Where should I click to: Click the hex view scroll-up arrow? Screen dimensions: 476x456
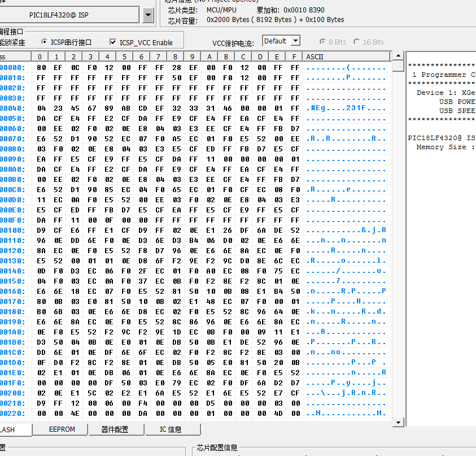click(x=398, y=57)
